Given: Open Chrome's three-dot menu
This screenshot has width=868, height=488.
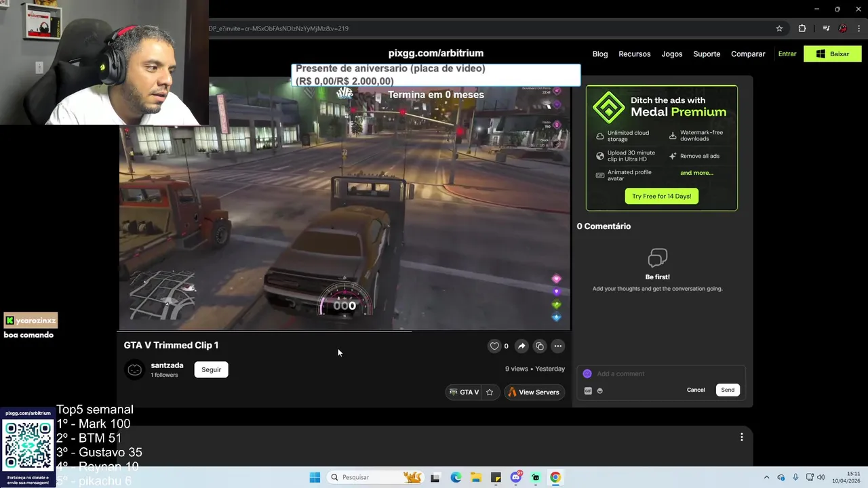Looking at the screenshot, I should coord(860,28).
